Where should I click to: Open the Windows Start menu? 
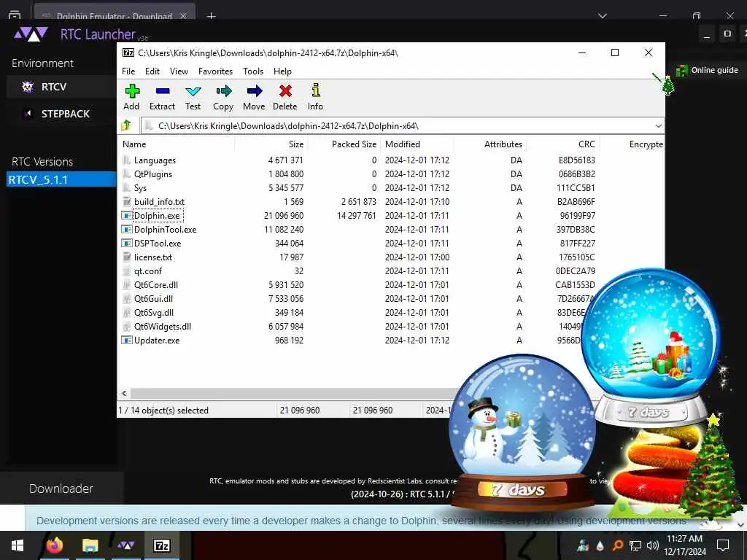[18, 545]
